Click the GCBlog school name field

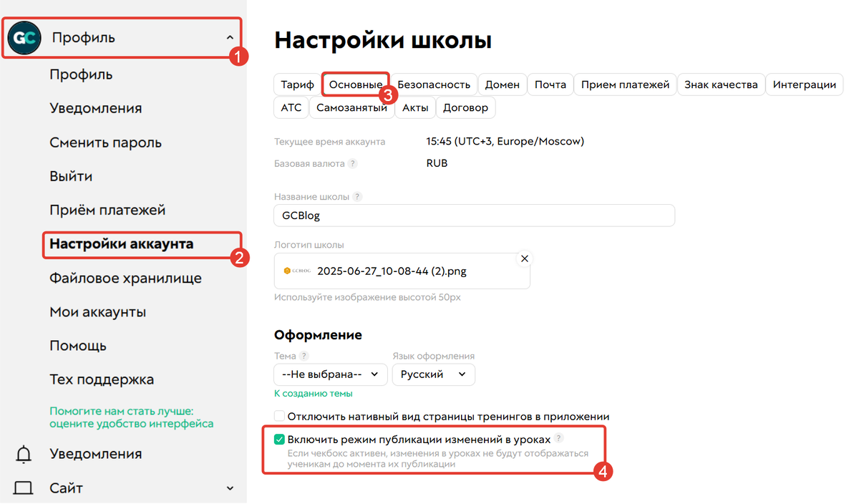(x=474, y=215)
